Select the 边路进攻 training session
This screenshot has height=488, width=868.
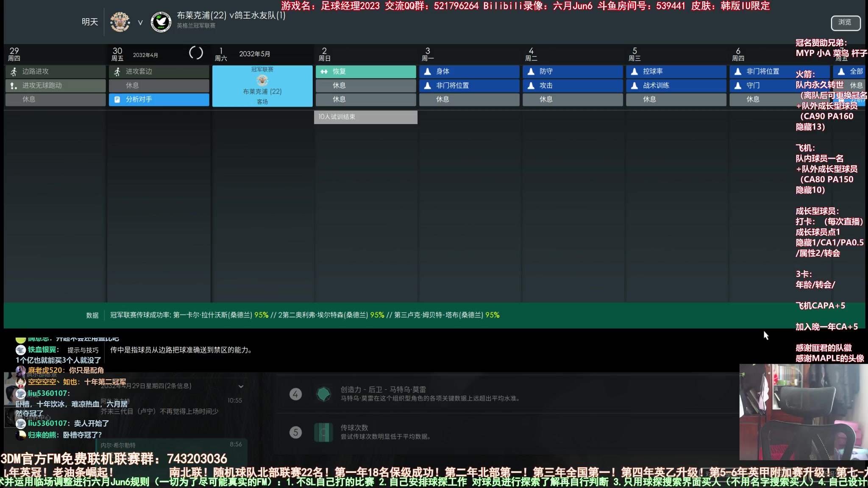point(56,72)
